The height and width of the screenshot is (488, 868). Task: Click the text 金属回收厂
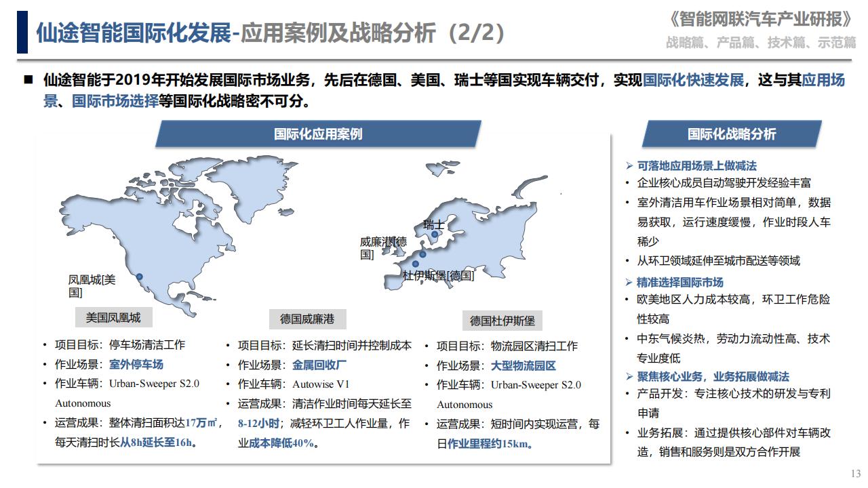tap(319, 365)
